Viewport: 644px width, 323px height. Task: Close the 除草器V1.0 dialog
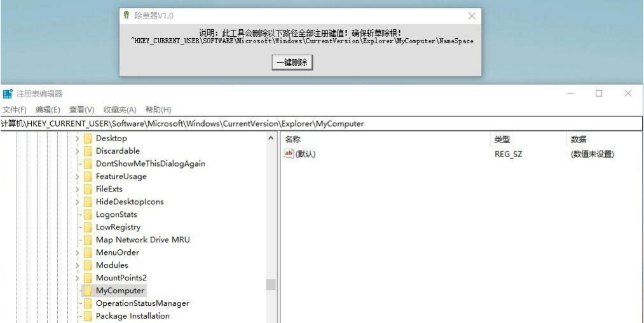[x=472, y=16]
